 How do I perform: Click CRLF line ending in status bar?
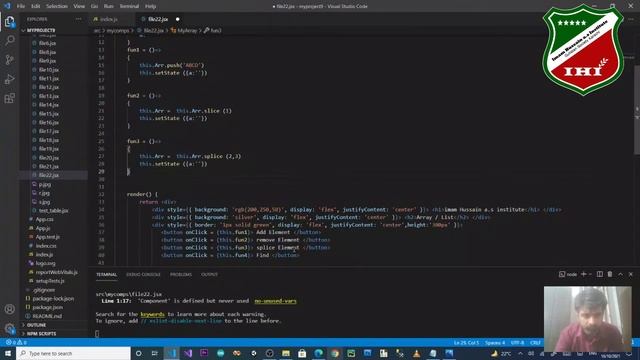pos(535,342)
